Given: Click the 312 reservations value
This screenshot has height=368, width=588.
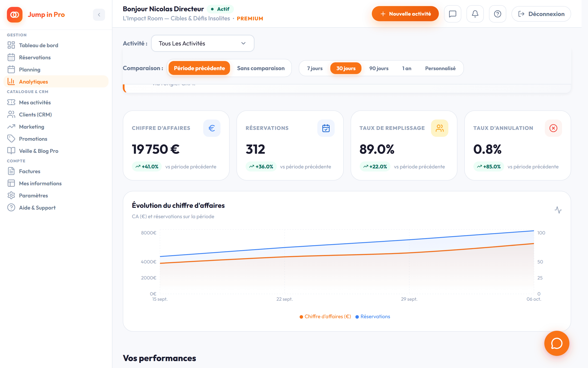Looking at the screenshot, I should click(255, 149).
